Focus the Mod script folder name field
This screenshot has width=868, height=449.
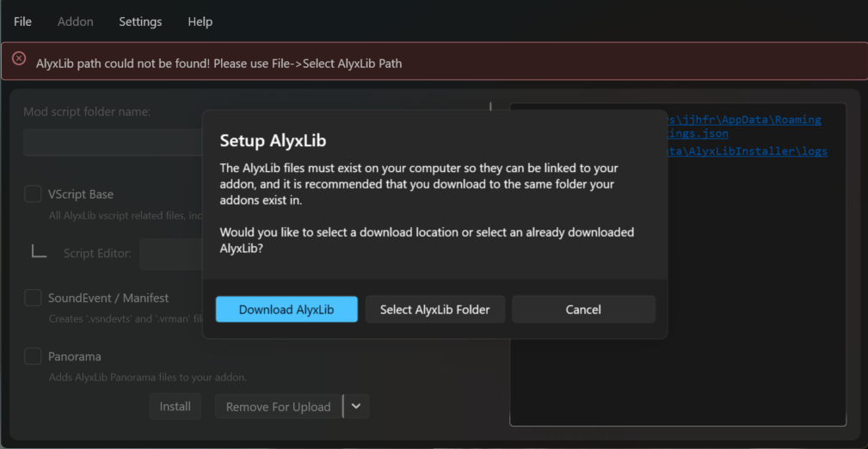112,142
